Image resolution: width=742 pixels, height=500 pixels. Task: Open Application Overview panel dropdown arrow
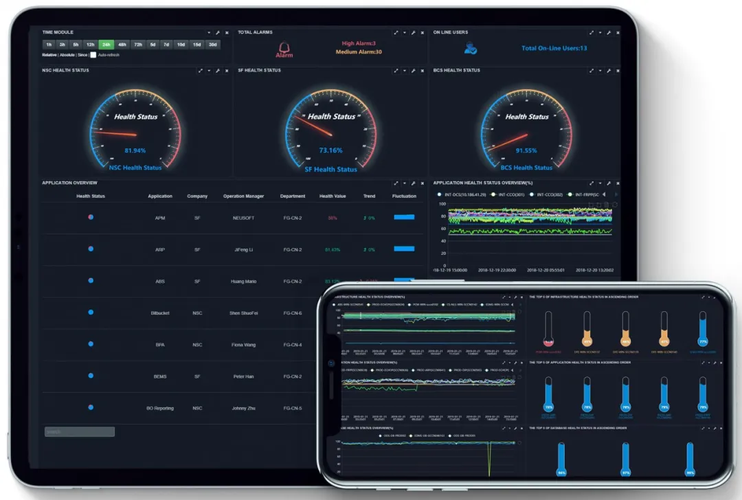(x=405, y=183)
